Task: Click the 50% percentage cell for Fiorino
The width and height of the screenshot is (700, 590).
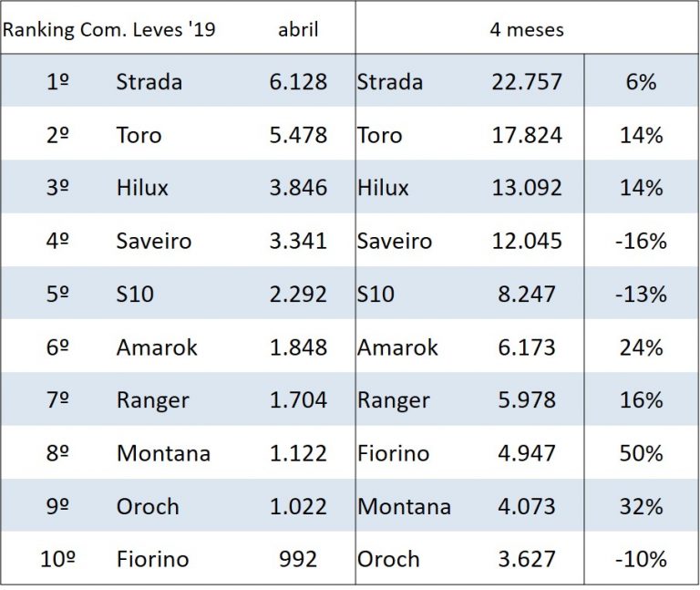Action: (642, 453)
